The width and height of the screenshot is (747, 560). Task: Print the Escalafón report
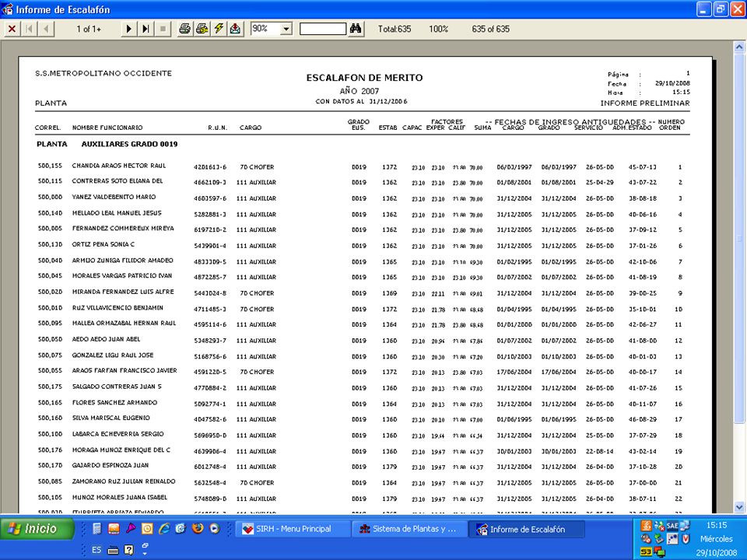(184, 29)
